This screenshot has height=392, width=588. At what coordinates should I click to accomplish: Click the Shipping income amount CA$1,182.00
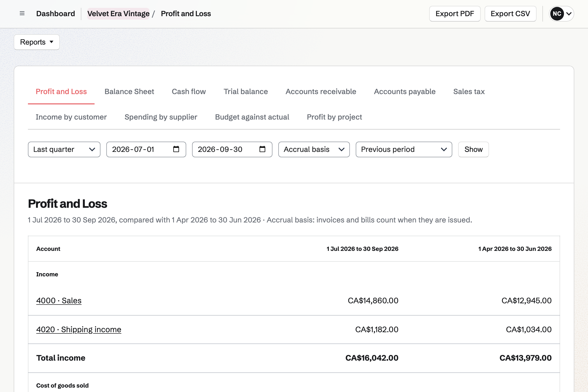pyautogui.click(x=377, y=330)
